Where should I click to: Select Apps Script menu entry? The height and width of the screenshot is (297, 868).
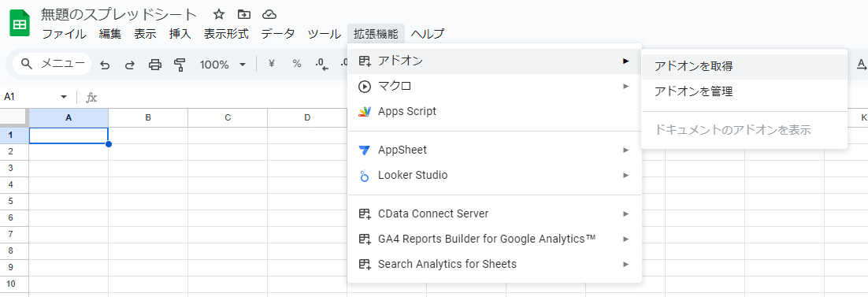point(495,111)
